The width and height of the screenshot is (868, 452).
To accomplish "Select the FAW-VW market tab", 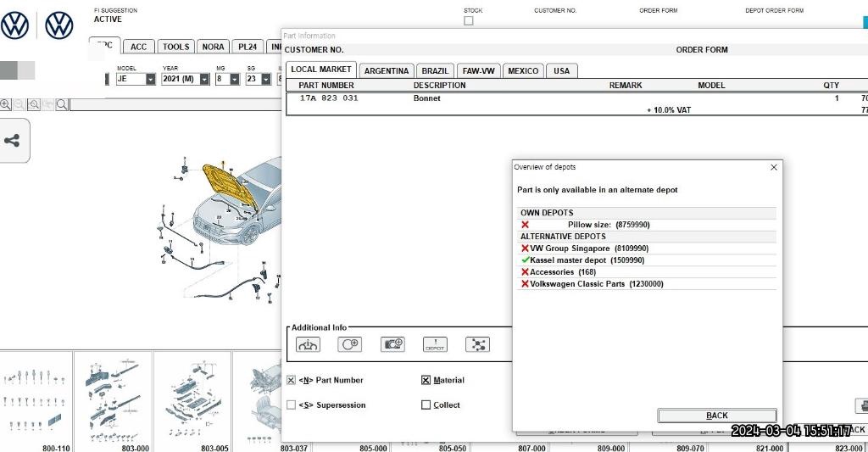I will click(x=479, y=71).
